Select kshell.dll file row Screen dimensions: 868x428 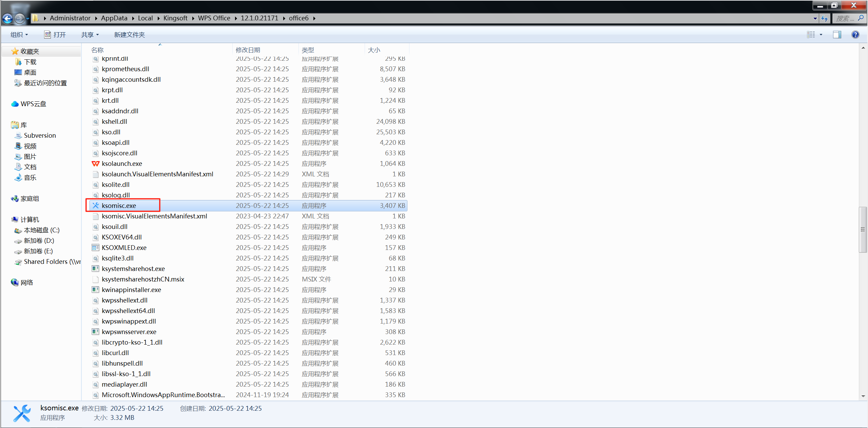pyautogui.click(x=249, y=121)
